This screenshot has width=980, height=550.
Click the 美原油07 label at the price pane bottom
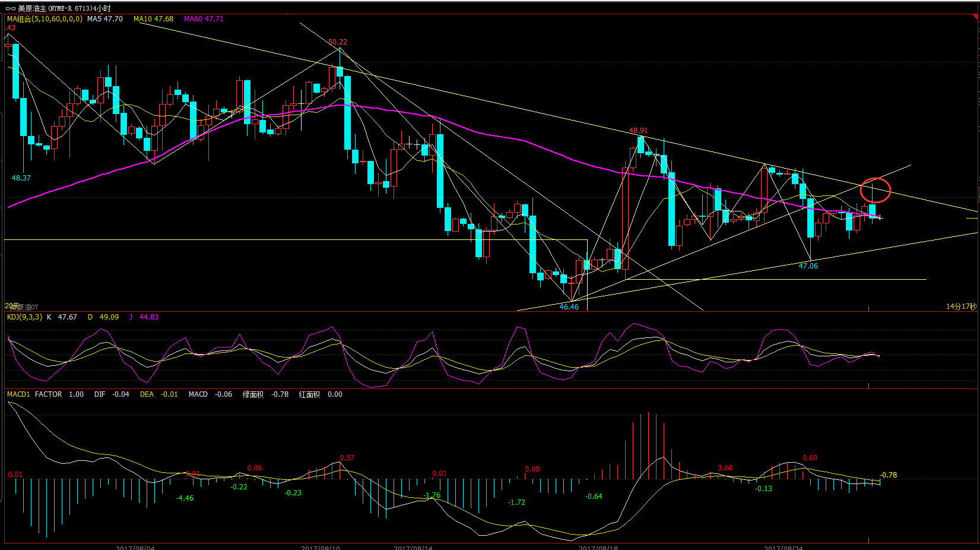tap(24, 307)
